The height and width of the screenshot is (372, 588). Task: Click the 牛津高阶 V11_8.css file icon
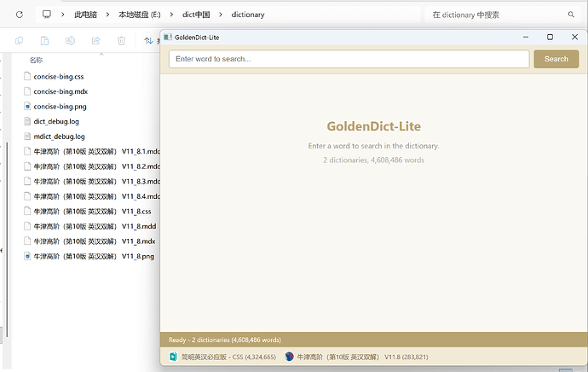(x=27, y=212)
